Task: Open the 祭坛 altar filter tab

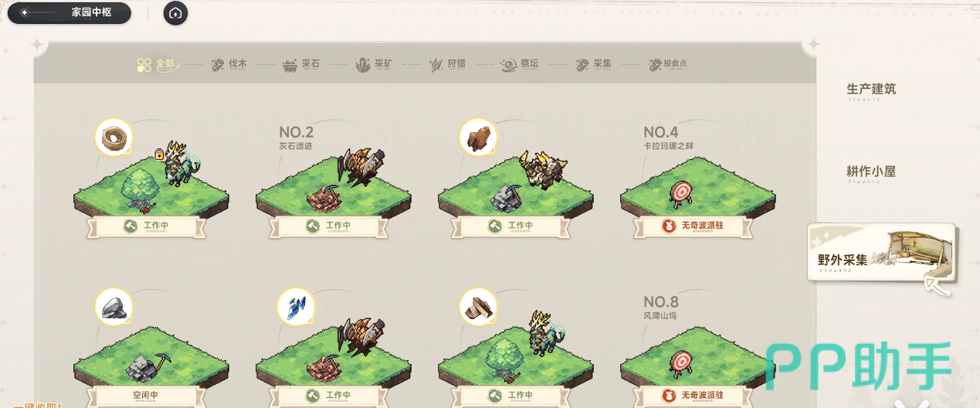Action: 520,65
